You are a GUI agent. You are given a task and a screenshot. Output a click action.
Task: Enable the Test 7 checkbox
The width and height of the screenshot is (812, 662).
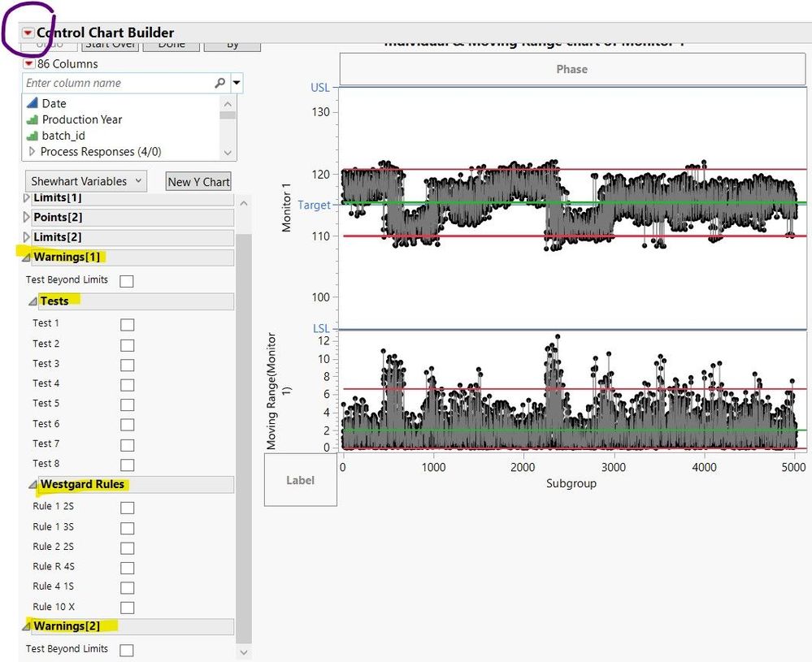[128, 445]
